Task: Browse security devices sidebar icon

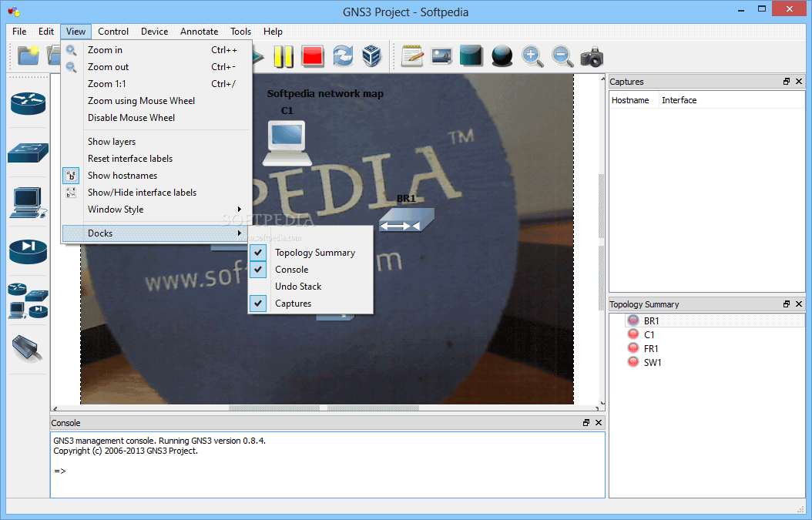Action: pos(28,252)
